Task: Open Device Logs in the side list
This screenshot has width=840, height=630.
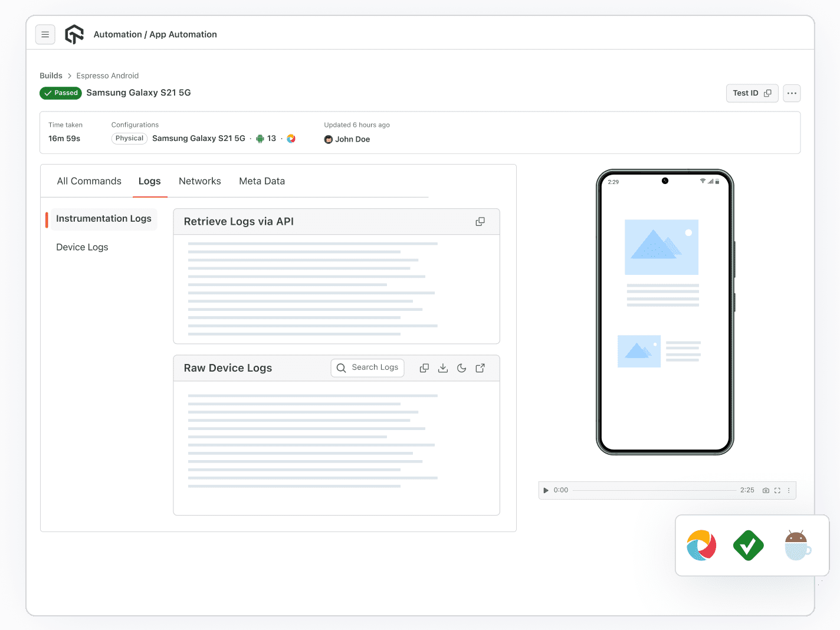Action: point(82,247)
